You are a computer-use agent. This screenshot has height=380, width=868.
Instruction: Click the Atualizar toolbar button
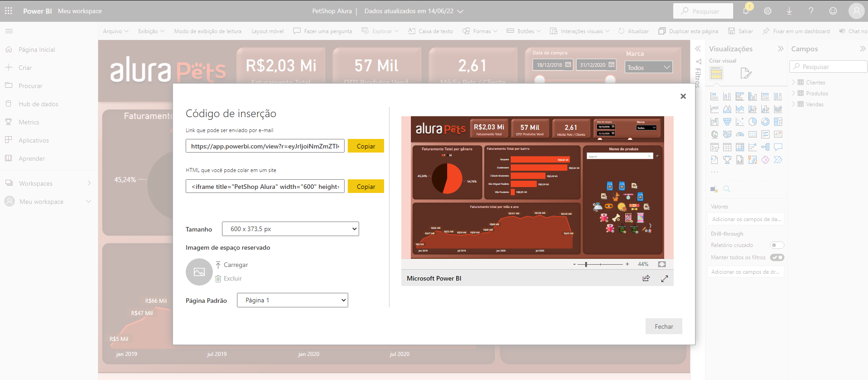point(634,31)
